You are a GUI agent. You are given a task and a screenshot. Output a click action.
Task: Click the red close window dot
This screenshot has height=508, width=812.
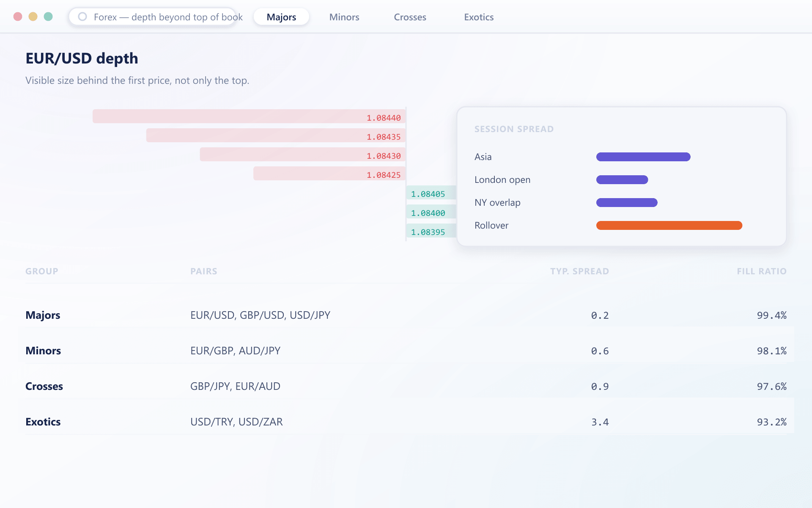click(x=18, y=17)
